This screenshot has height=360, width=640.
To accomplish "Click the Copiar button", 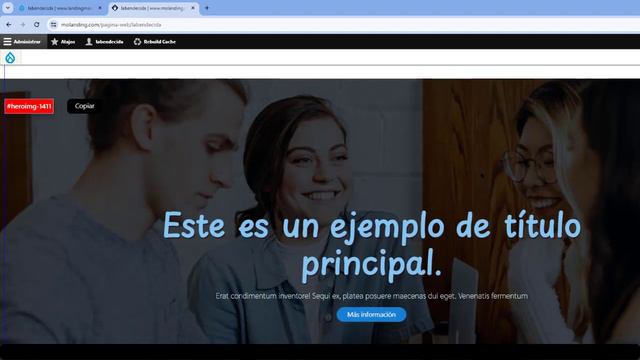I will pyautogui.click(x=84, y=106).
